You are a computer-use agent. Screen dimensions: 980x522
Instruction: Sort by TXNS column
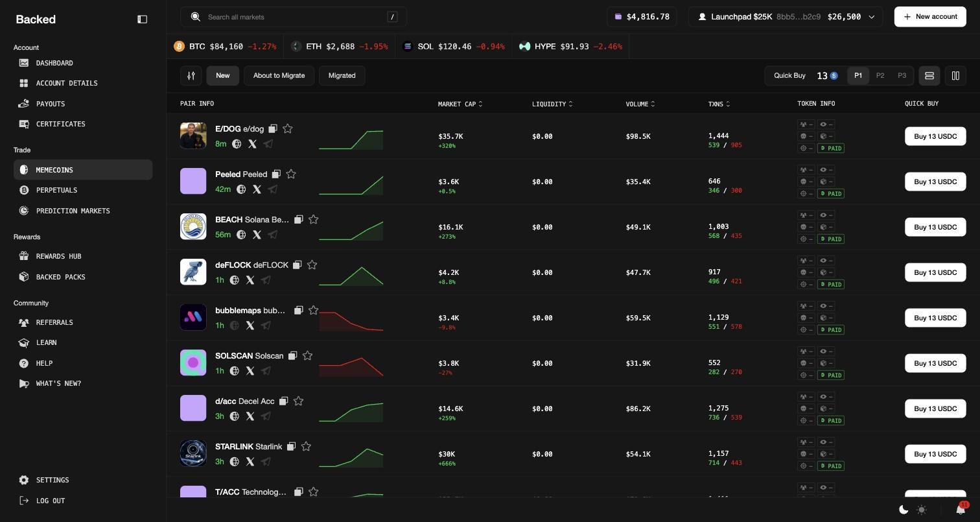(x=719, y=104)
